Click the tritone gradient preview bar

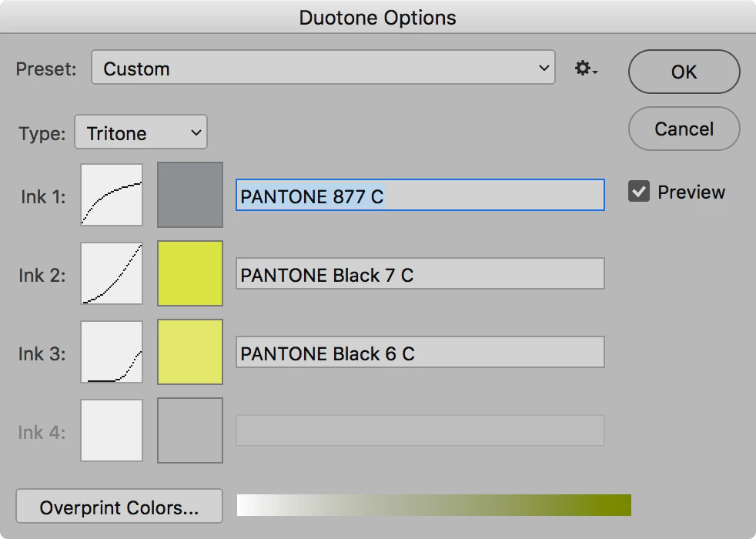(x=433, y=505)
